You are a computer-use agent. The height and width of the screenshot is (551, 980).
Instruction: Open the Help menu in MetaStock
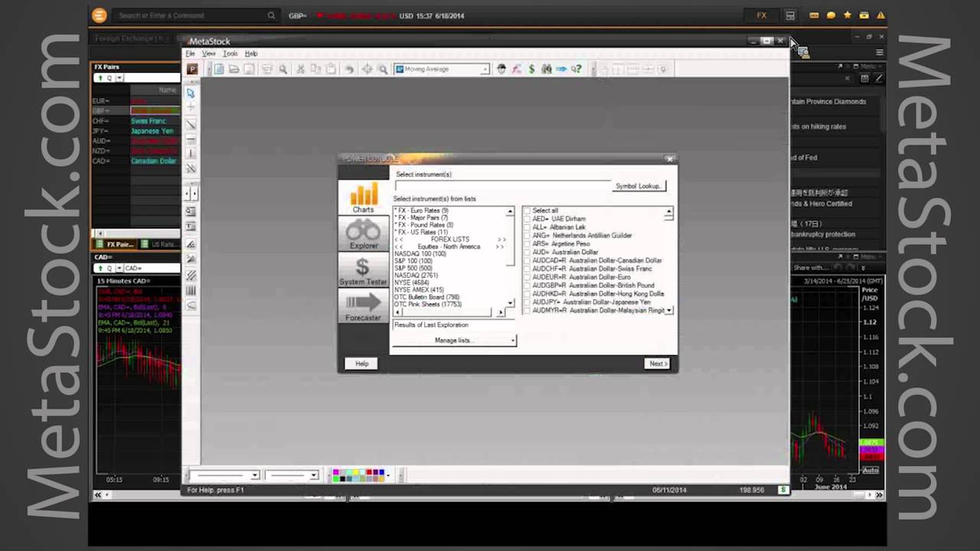[251, 54]
